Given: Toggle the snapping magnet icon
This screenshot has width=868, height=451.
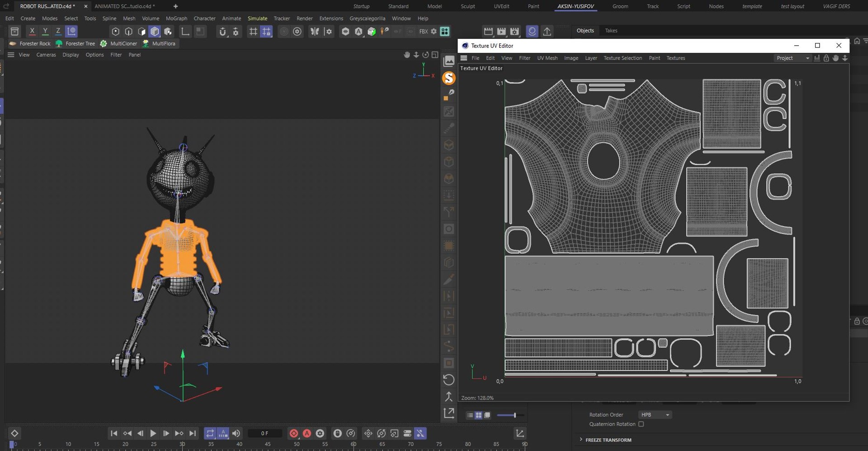Looking at the screenshot, I should pos(222,31).
